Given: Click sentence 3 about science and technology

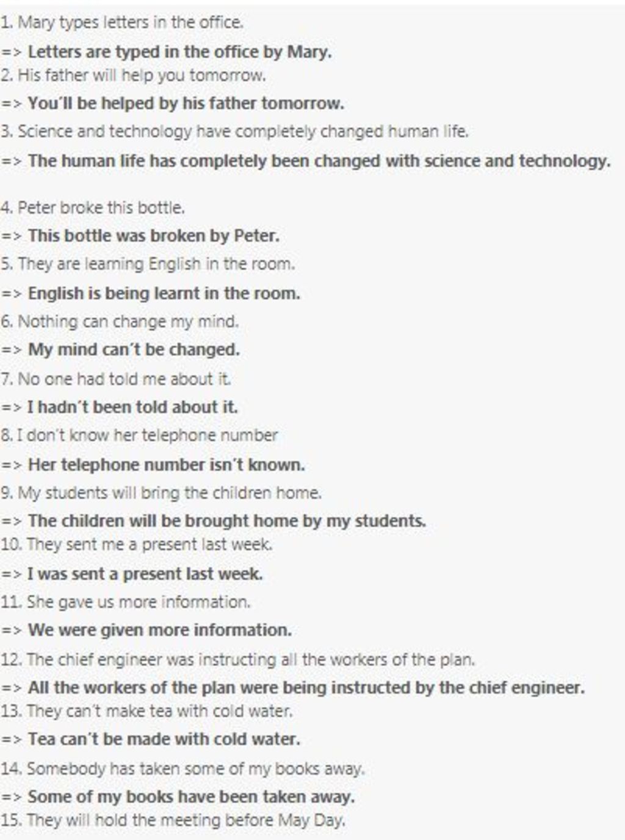Looking at the screenshot, I should coord(234,132).
